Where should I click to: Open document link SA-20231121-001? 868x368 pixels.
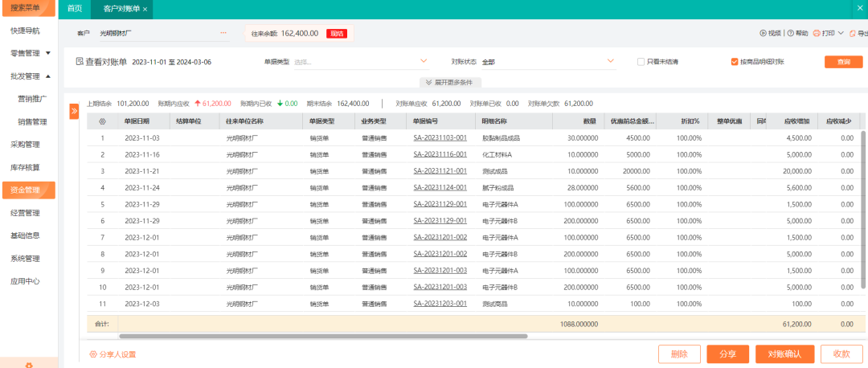tap(440, 170)
